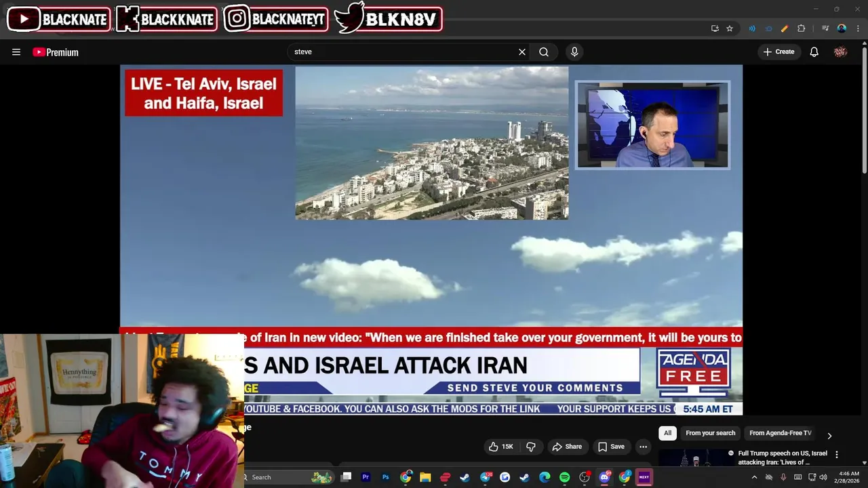Screen dimensions: 868x488
Task: Open the Chrome Extensions puzzle menu
Action: point(801,28)
